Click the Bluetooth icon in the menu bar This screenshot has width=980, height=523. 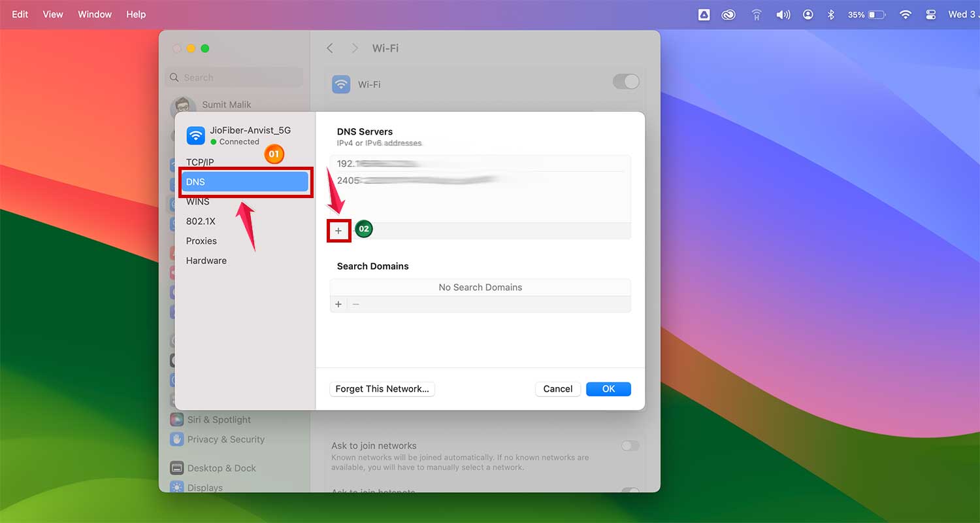(x=831, y=14)
